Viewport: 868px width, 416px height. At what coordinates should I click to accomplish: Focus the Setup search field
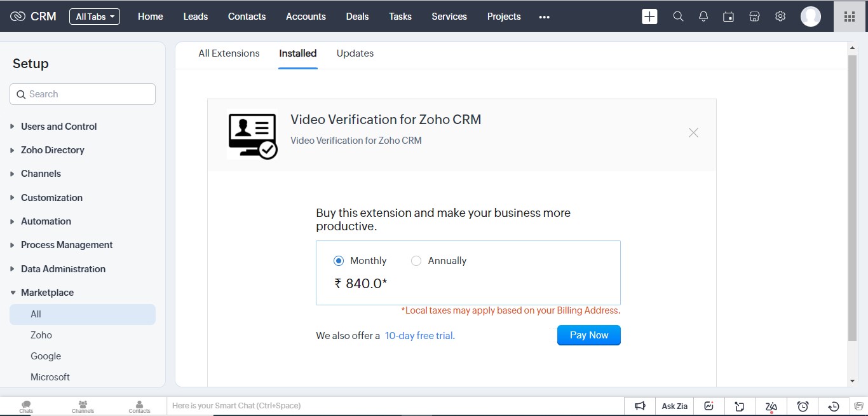(x=83, y=94)
